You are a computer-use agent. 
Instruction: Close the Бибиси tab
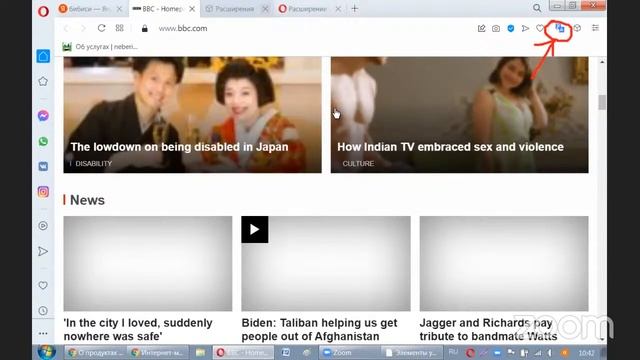point(119,9)
